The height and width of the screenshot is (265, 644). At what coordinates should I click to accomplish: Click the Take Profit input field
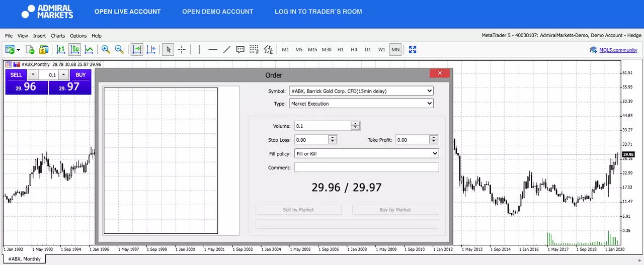click(412, 140)
